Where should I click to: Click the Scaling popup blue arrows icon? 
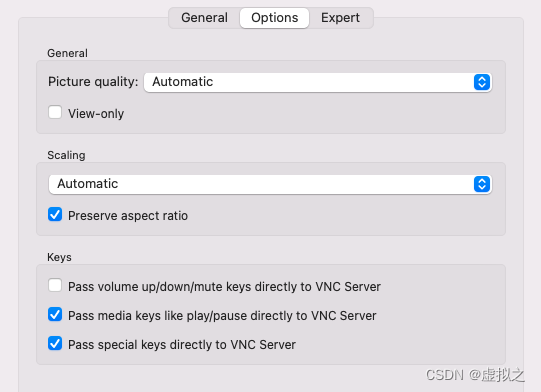coord(482,184)
